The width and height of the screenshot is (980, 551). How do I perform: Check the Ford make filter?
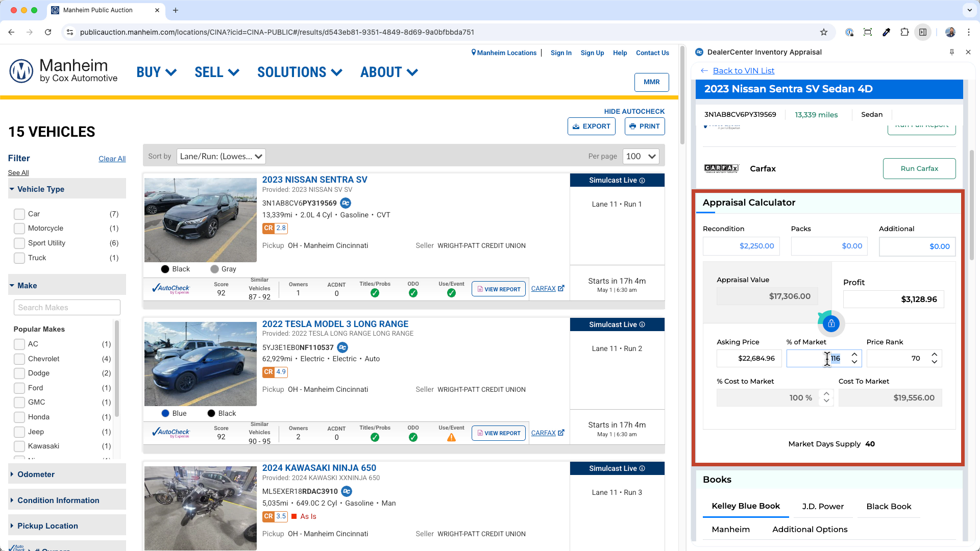click(19, 388)
